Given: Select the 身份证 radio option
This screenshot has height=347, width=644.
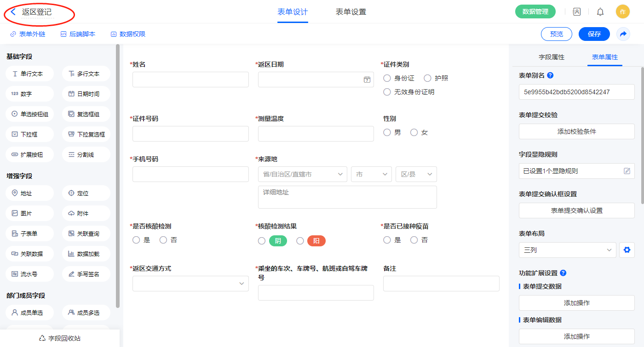Looking at the screenshot, I should pyautogui.click(x=387, y=78).
